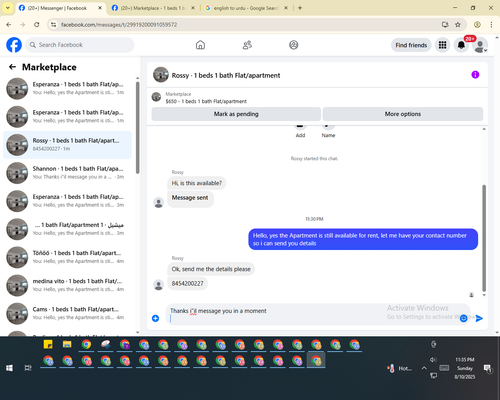Show hidden system tray icons chevron
500x400 pixels.
[x=424, y=368]
